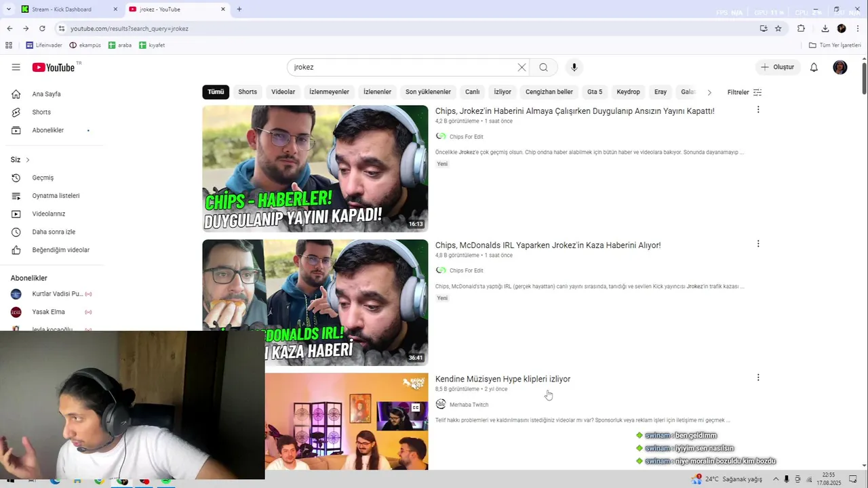Bookmark this page with the star icon

pyautogui.click(x=778, y=28)
